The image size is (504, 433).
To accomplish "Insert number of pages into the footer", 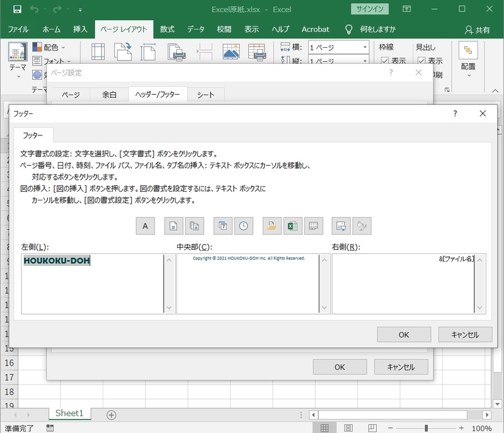I will [194, 225].
